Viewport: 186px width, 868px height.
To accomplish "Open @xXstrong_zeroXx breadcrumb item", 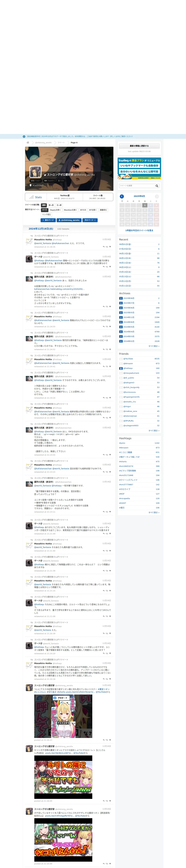I will tap(44, 142).
